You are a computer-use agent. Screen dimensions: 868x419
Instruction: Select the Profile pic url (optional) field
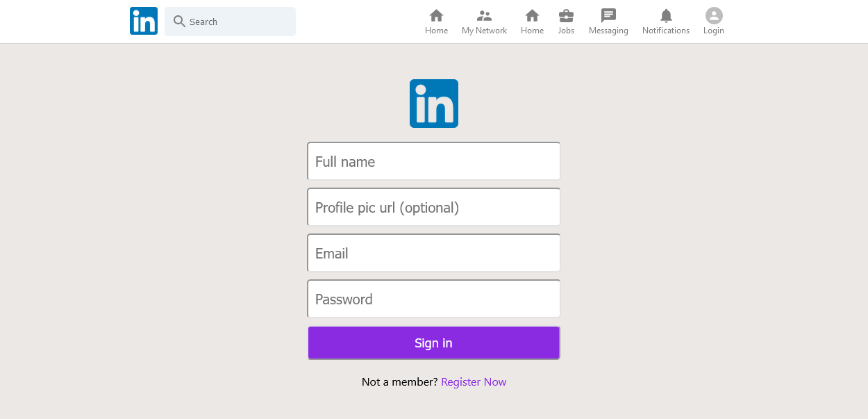point(434,207)
